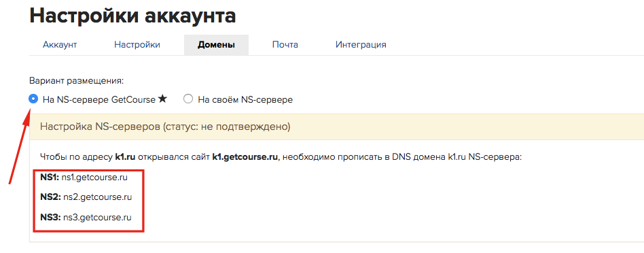Go to the Почта tab
Viewport: 644px width, 253px height.
(285, 44)
